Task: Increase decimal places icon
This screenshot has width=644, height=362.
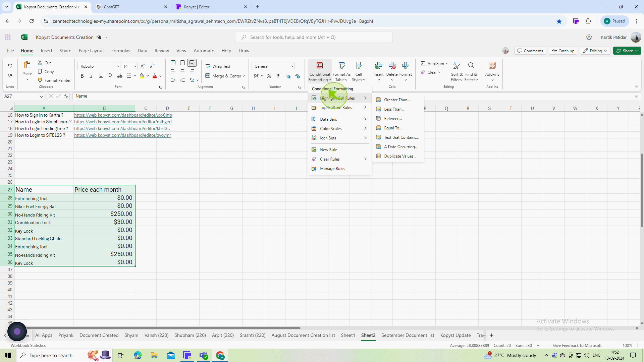Action: 288,76
